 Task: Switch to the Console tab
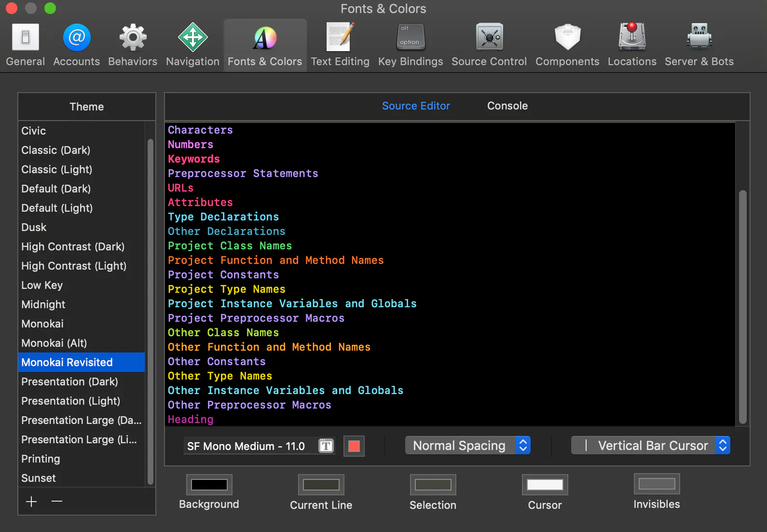click(x=507, y=106)
